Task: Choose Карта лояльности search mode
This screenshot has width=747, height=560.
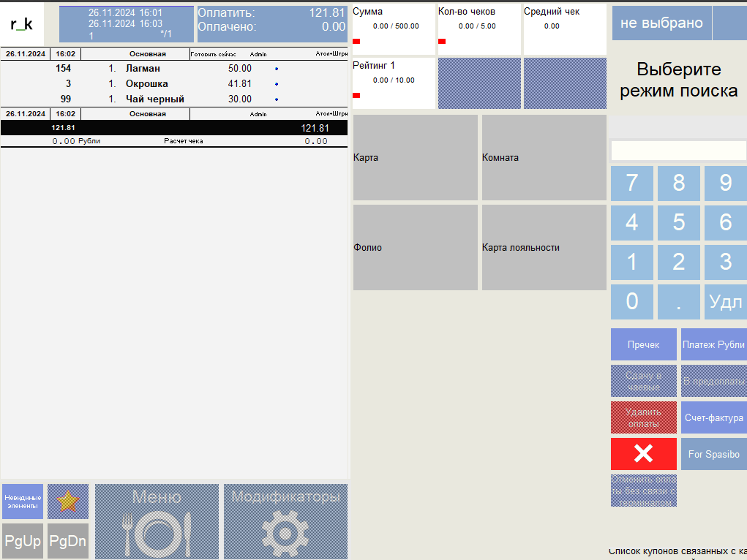Action: tap(544, 248)
